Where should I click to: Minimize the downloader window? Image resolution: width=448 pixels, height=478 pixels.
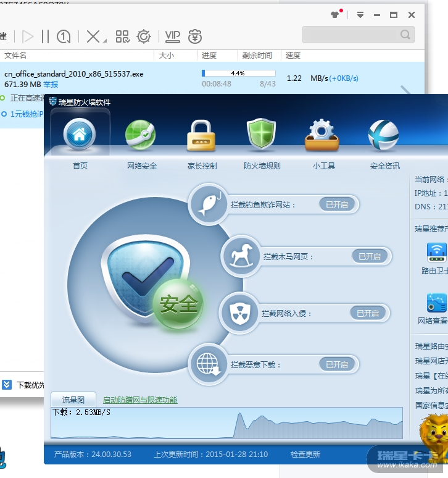[x=377, y=15]
